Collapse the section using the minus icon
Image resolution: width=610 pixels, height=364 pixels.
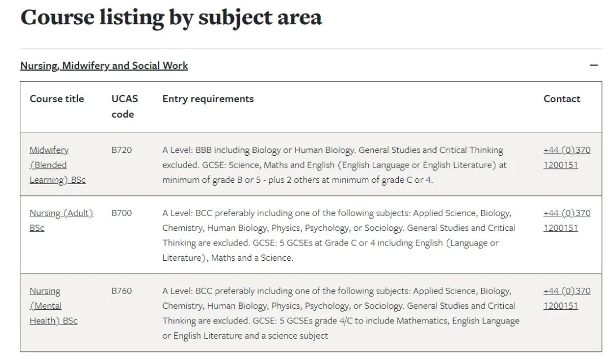(x=593, y=65)
